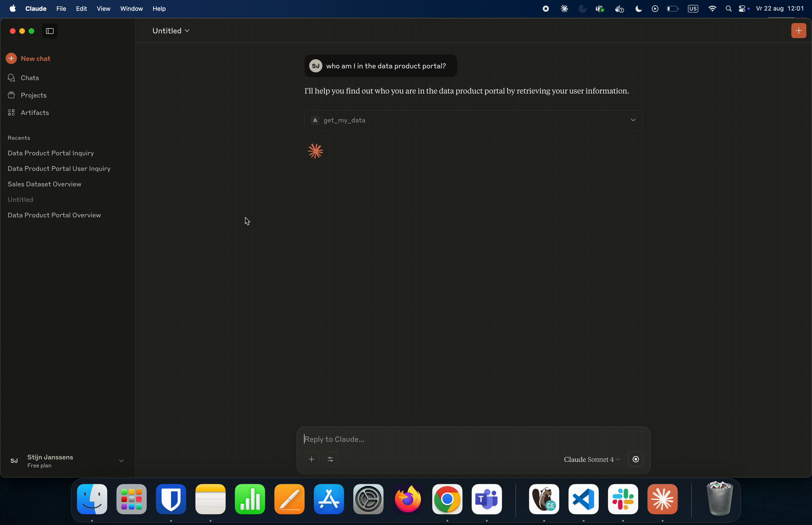Open the Claude Sonnet 4 model selector
The height and width of the screenshot is (525, 812).
(x=591, y=459)
